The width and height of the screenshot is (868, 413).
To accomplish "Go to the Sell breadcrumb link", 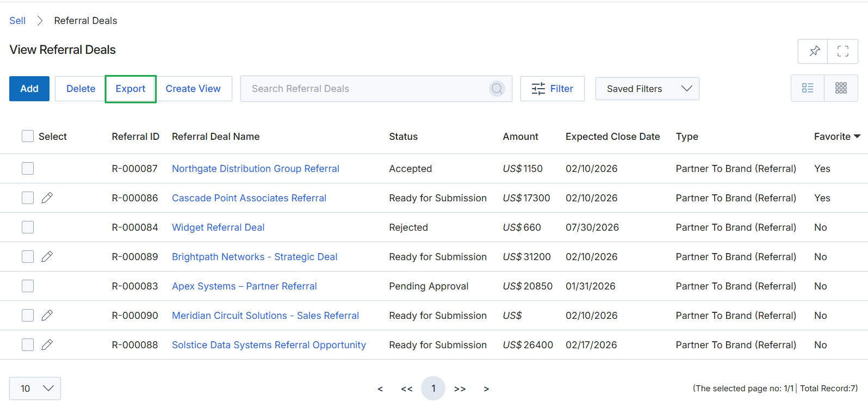I will [17, 21].
